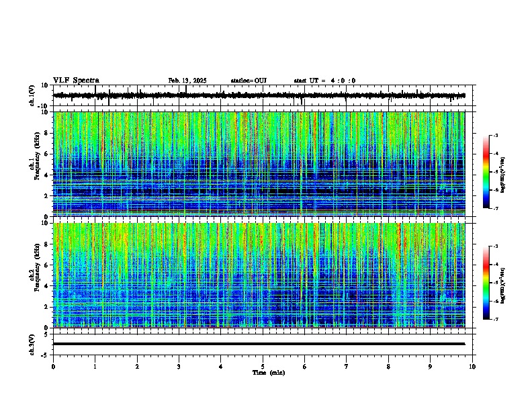Click the ch.2 "Frequency (kHz)" axis label

pos(38,267)
